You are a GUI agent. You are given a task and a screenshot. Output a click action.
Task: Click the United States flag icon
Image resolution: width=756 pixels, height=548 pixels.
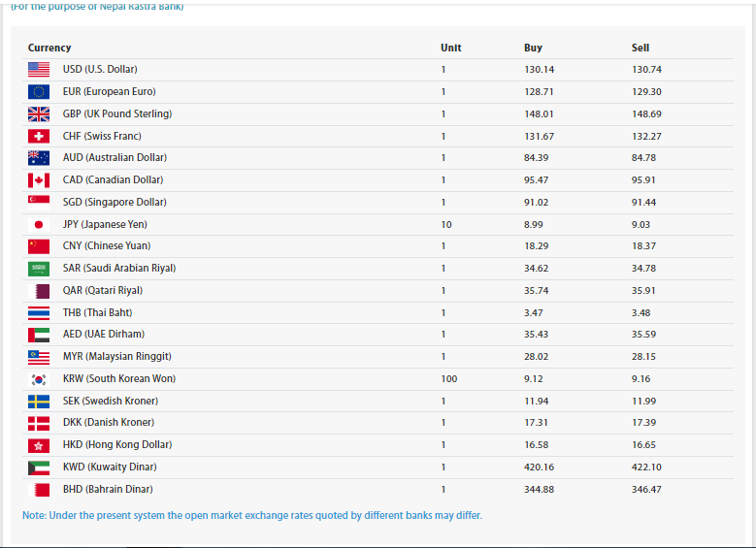(39, 70)
